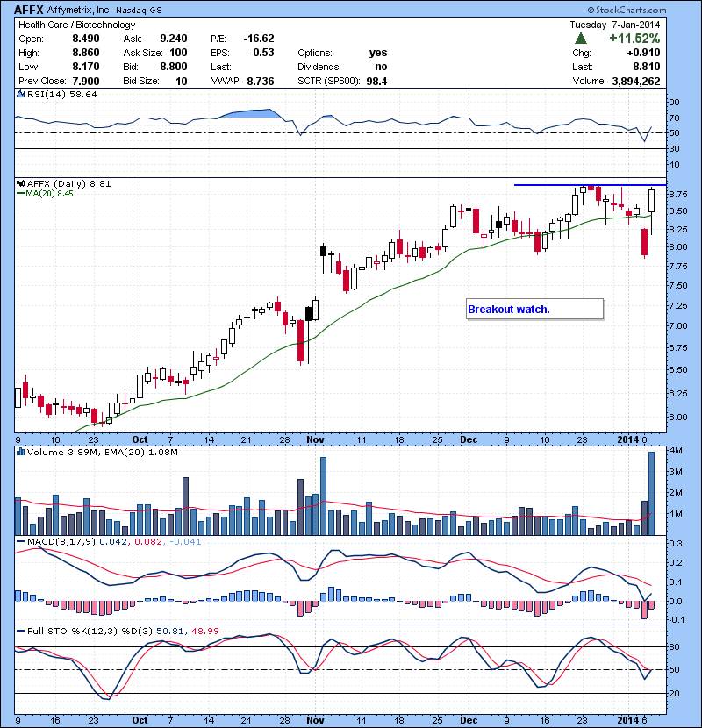Click the 8.75 price axis label
This screenshot has height=728, width=702.
(677, 194)
